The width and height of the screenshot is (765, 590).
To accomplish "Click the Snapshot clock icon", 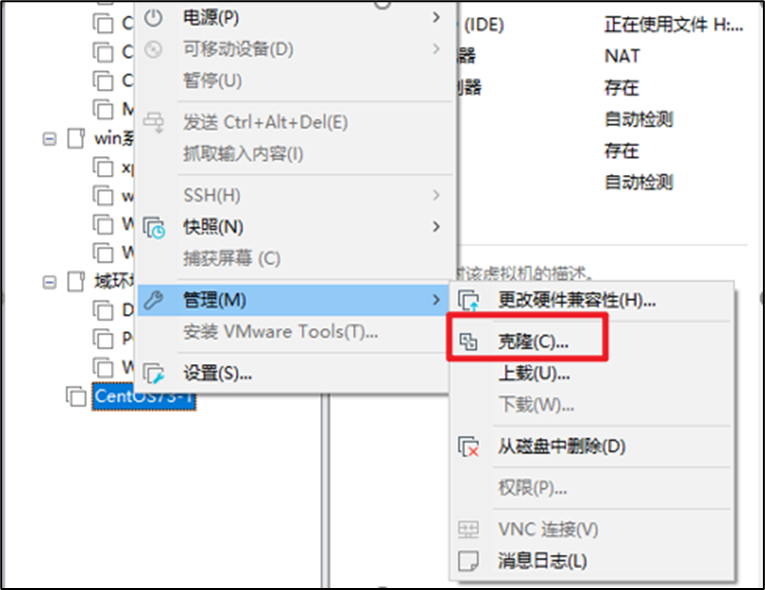I will click(x=154, y=227).
